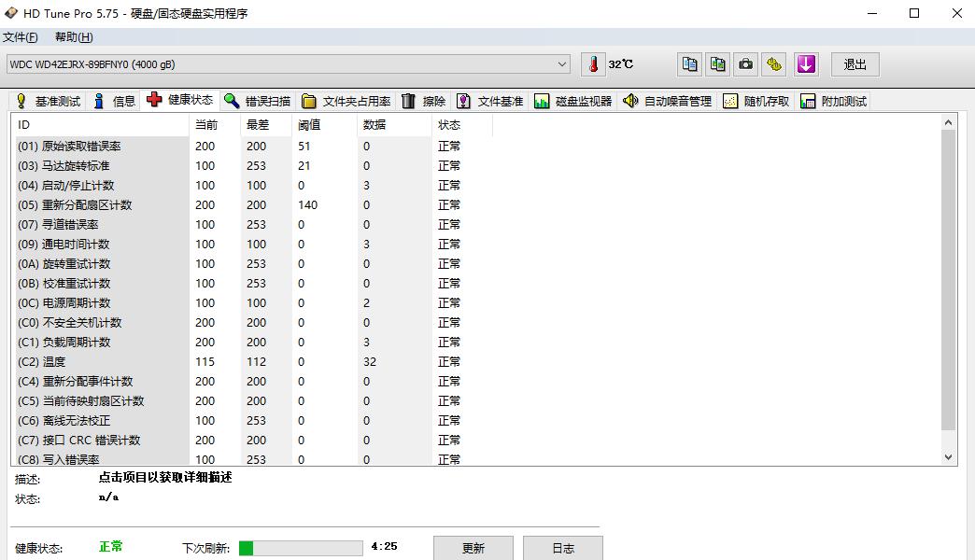Click the scrollbar up arrow
The width and height of the screenshot is (975, 560).
pyautogui.click(x=948, y=122)
